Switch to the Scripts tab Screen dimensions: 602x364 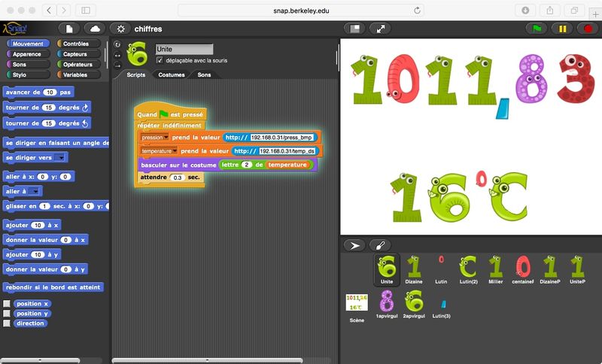tap(136, 74)
